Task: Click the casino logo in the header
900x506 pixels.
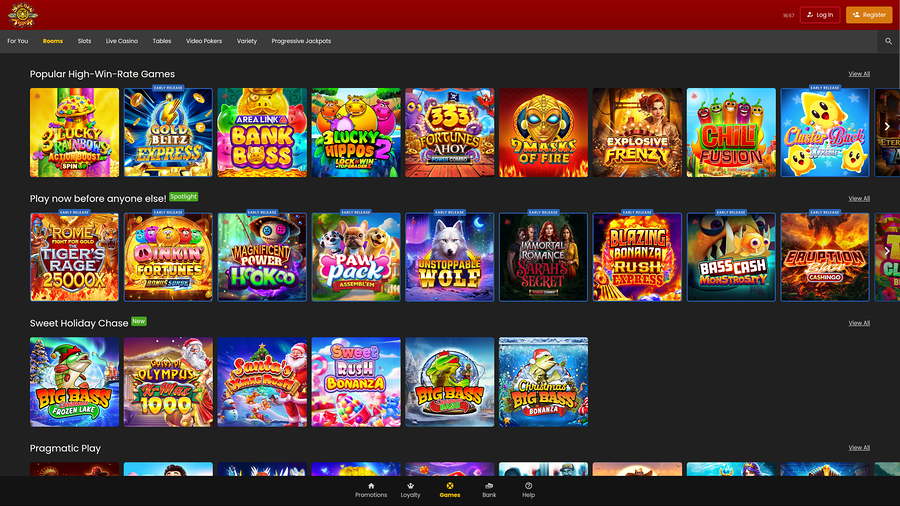Action: point(22,14)
